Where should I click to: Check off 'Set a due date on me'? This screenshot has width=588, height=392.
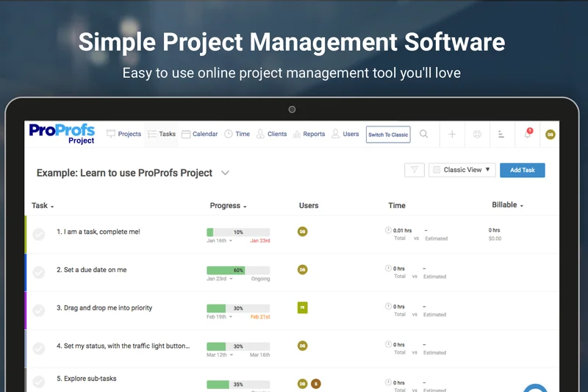click(x=39, y=272)
